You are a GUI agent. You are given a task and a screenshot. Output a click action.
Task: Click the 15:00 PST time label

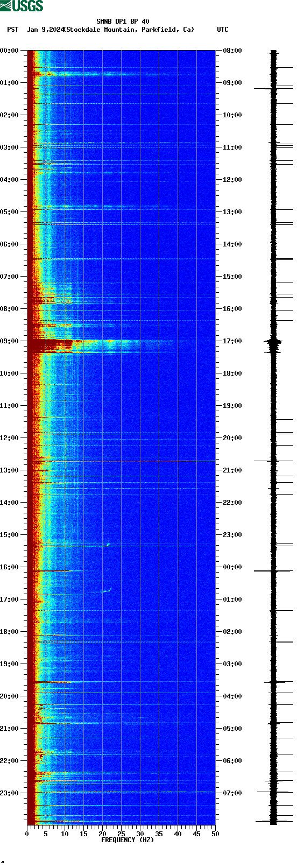tap(9, 535)
